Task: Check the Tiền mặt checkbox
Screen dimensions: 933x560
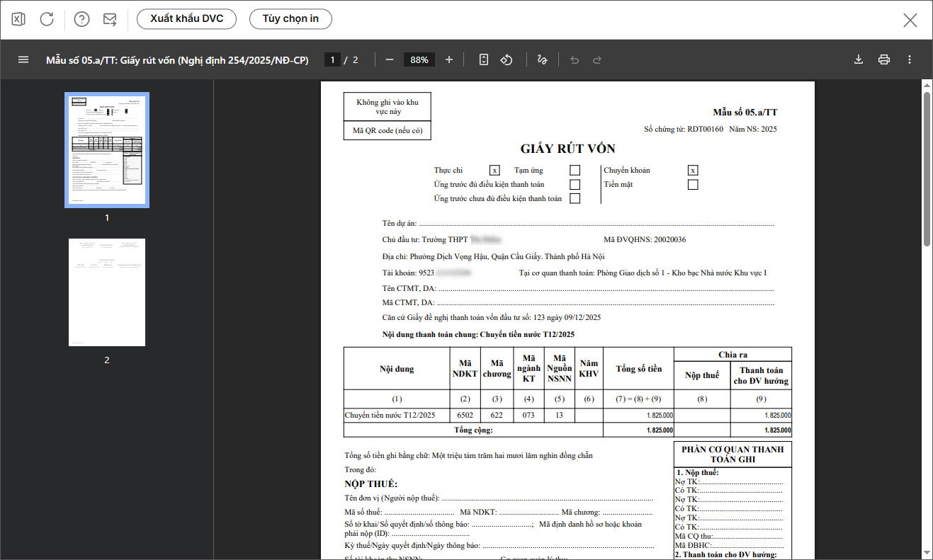Action: (693, 185)
